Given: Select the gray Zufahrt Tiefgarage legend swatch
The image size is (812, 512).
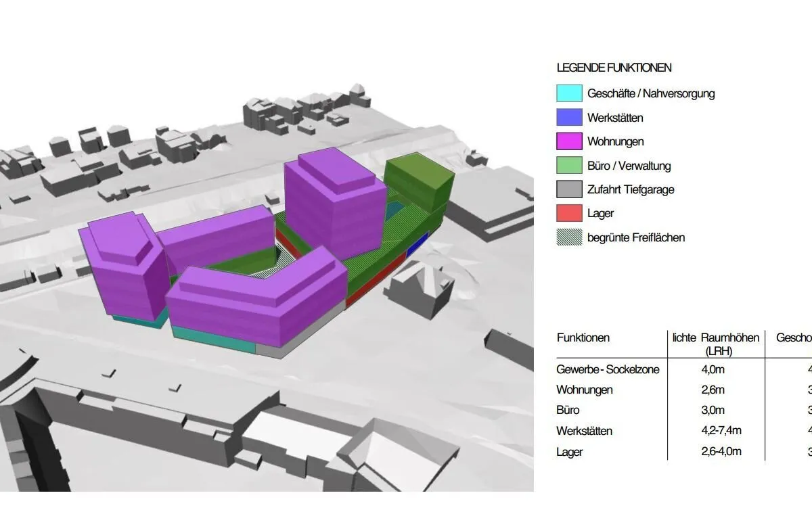Looking at the screenshot, I should tap(569, 189).
